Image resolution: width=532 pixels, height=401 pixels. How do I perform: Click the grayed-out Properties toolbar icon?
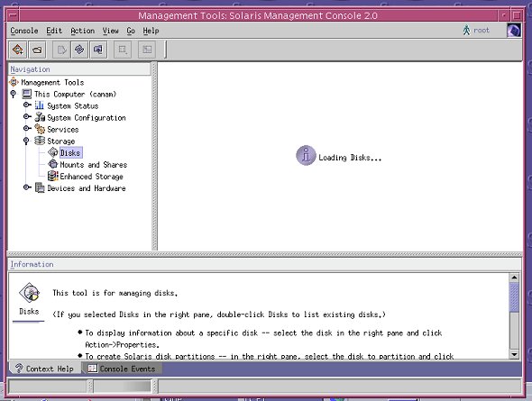pos(123,50)
